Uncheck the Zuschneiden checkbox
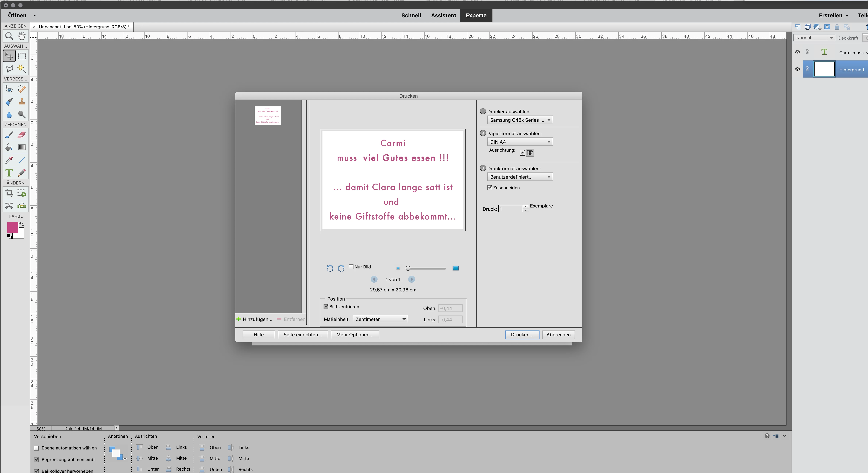The height and width of the screenshot is (473, 868). coord(490,187)
